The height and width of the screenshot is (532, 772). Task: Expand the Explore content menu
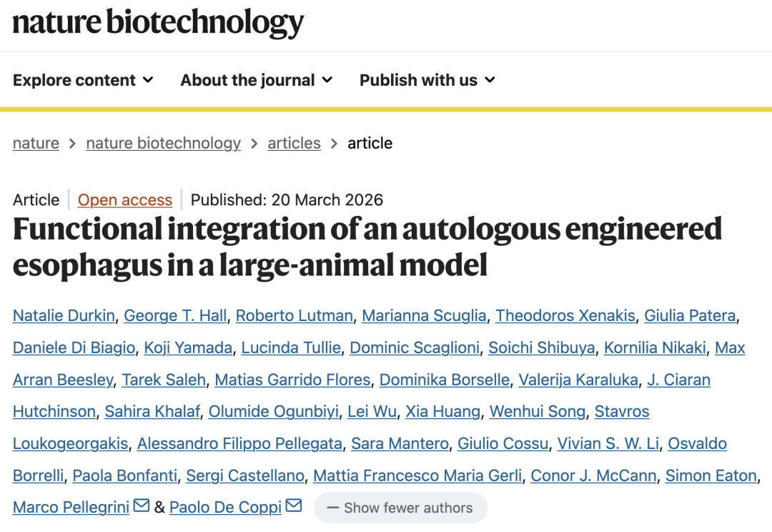coord(83,80)
